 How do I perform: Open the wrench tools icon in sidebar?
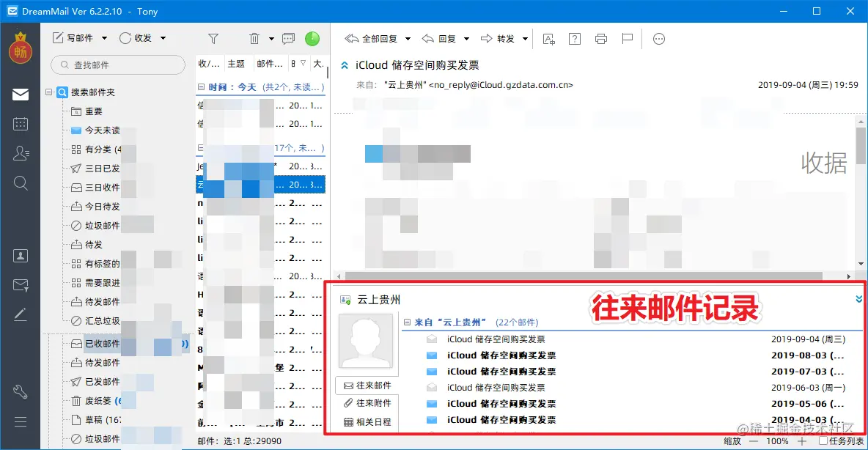point(21,392)
